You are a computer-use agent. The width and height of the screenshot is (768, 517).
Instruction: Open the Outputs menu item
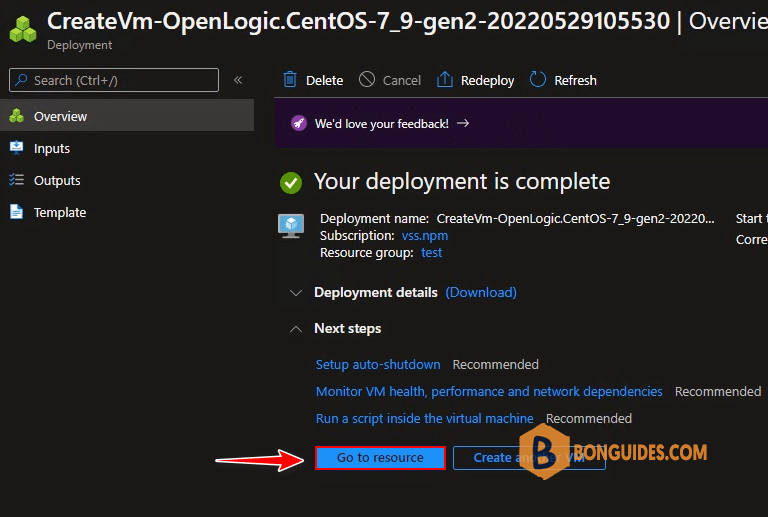(127, 180)
